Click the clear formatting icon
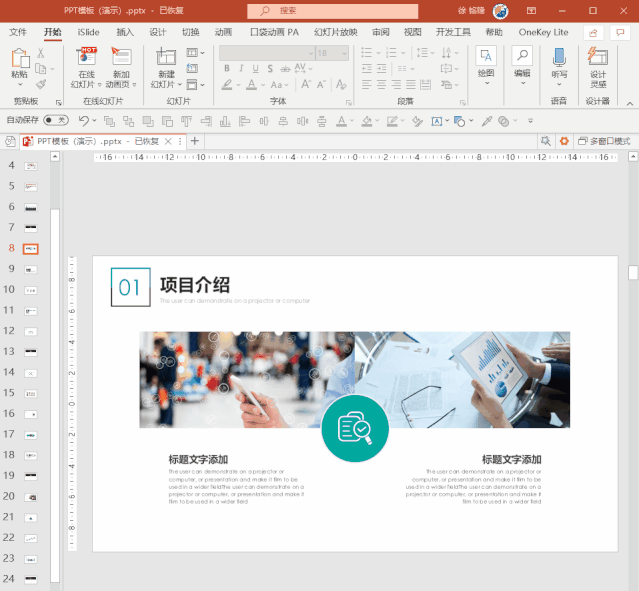The width and height of the screenshot is (639, 591). pos(341,85)
